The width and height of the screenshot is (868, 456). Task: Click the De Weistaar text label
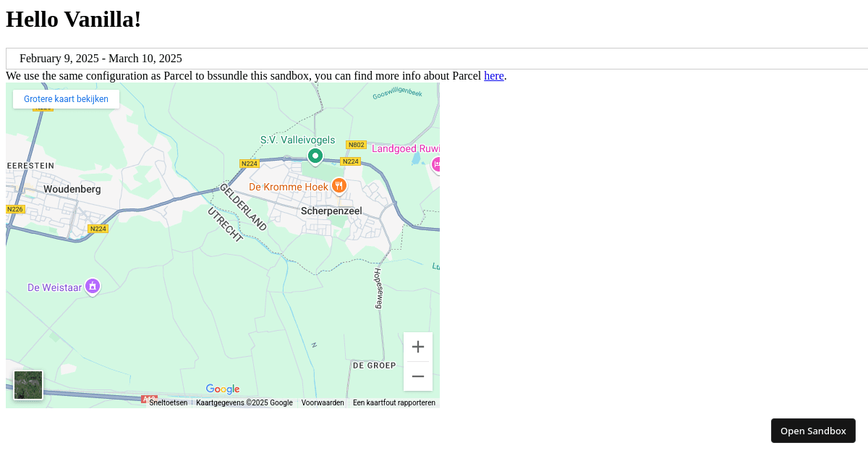pos(55,287)
